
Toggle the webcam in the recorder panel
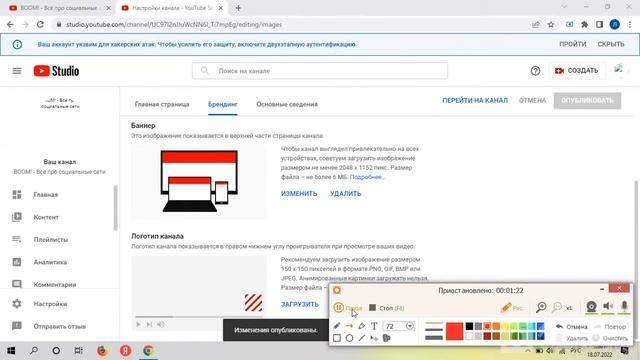[591, 307]
